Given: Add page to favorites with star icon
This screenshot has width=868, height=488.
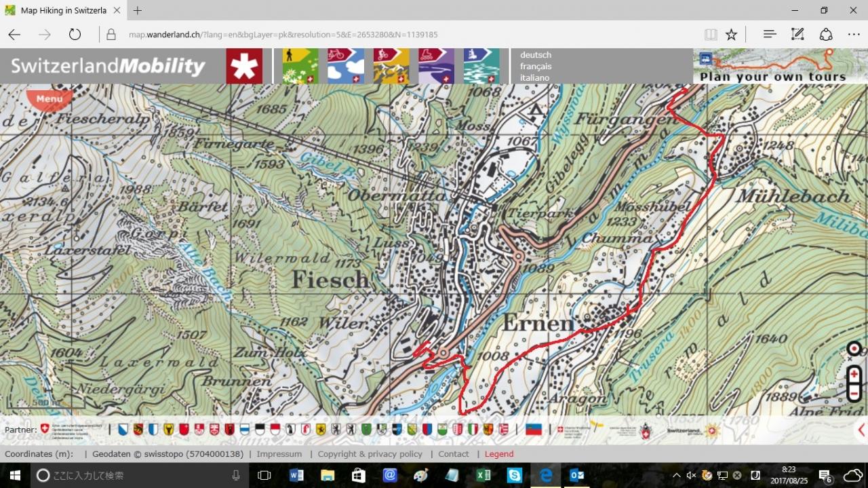Looking at the screenshot, I should tap(731, 35).
